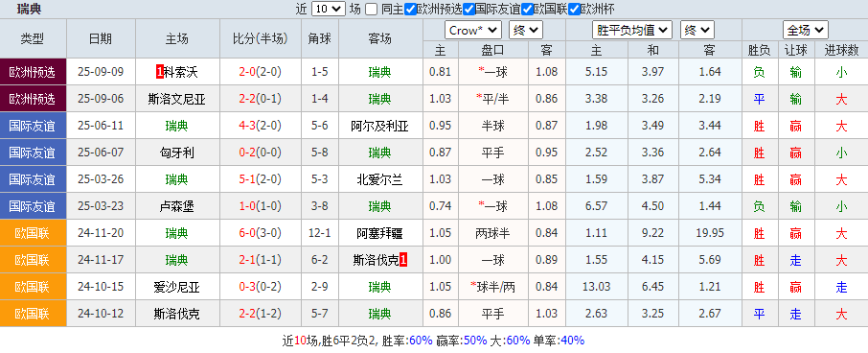
Task: Uncheck the 欧洲预选 filter checkbox
Action: [410, 9]
